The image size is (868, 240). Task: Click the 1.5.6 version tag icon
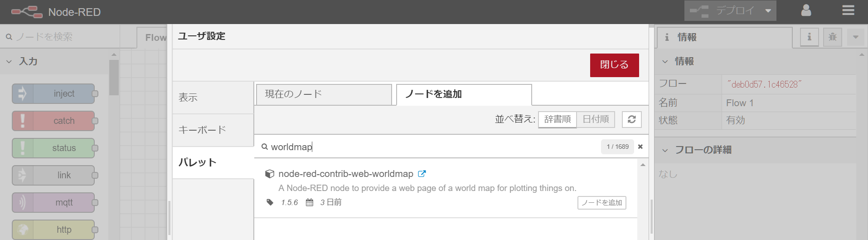click(x=270, y=202)
